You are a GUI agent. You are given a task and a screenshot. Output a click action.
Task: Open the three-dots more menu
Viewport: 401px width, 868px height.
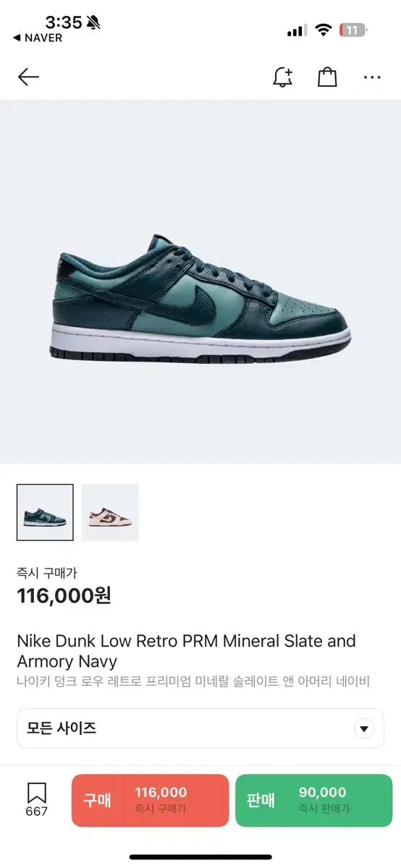tap(372, 77)
